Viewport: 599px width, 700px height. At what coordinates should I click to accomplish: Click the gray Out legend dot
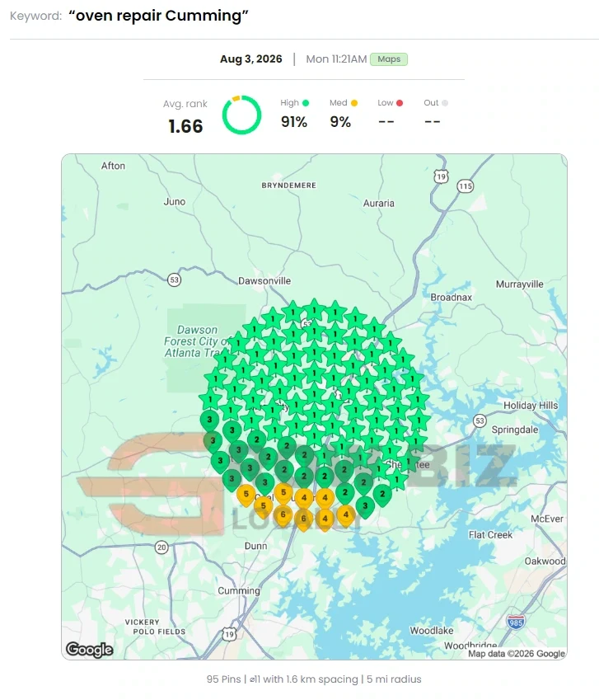coord(445,103)
